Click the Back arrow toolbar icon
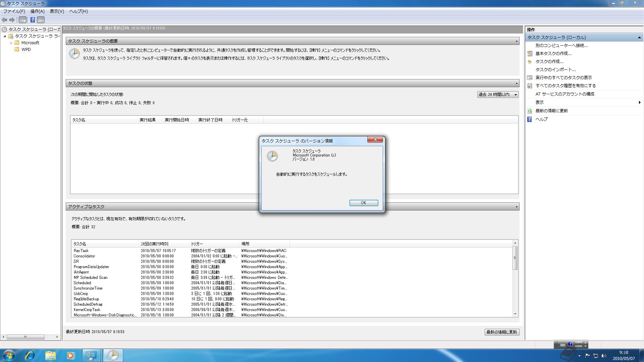 coord(4,20)
